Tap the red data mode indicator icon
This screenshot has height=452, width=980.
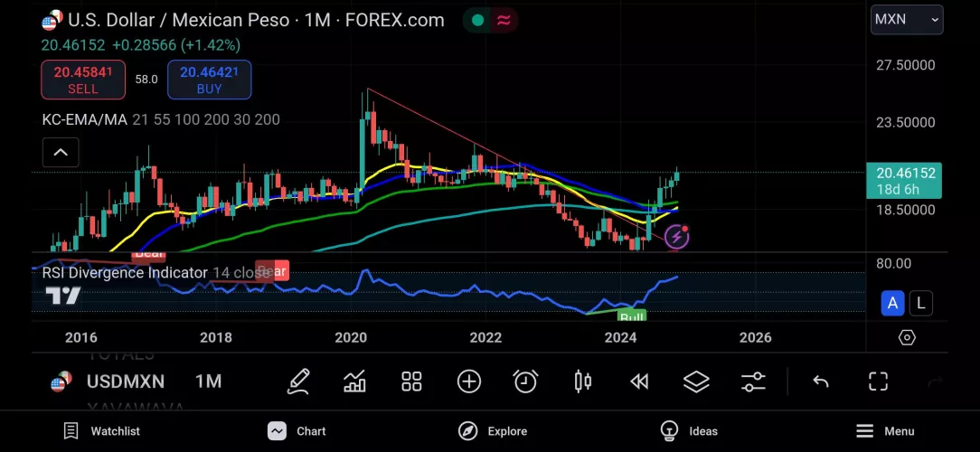(504, 20)
